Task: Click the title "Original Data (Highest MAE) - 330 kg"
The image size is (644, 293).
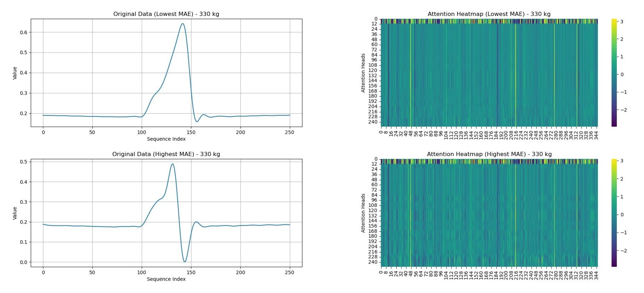Action: pos(166,154)
